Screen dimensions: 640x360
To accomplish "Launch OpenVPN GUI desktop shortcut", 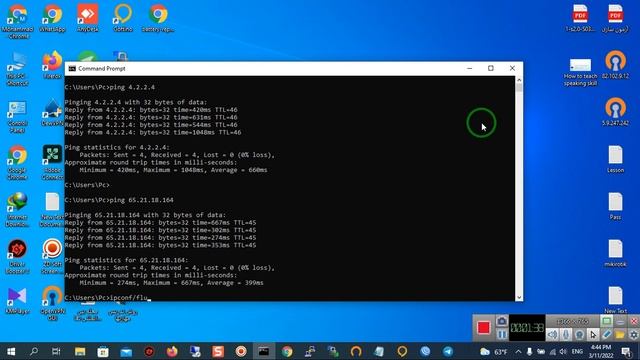I will [53, 303].
